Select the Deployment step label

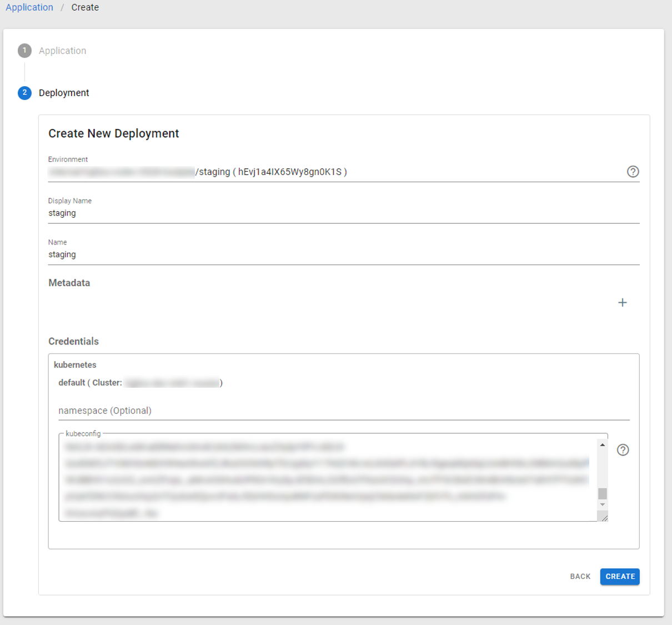[64, 93]
